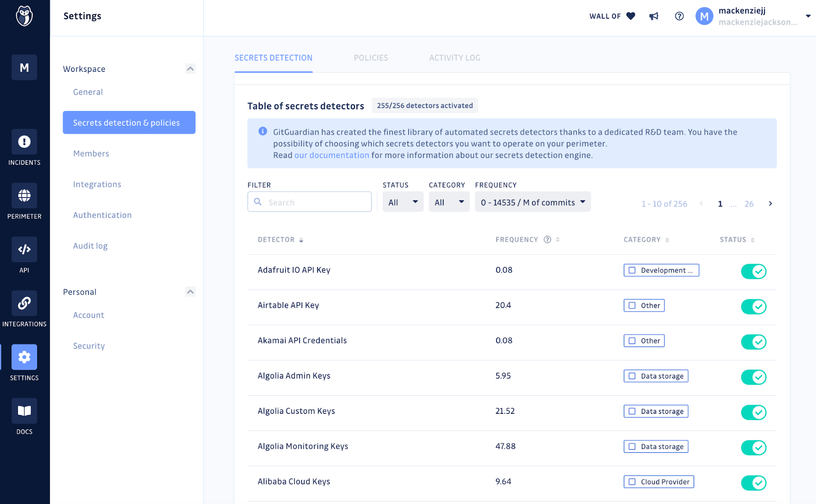Go to Members settings page
Image resolution: width=816 pixels, height=504 pixels.
click(91, 153)
